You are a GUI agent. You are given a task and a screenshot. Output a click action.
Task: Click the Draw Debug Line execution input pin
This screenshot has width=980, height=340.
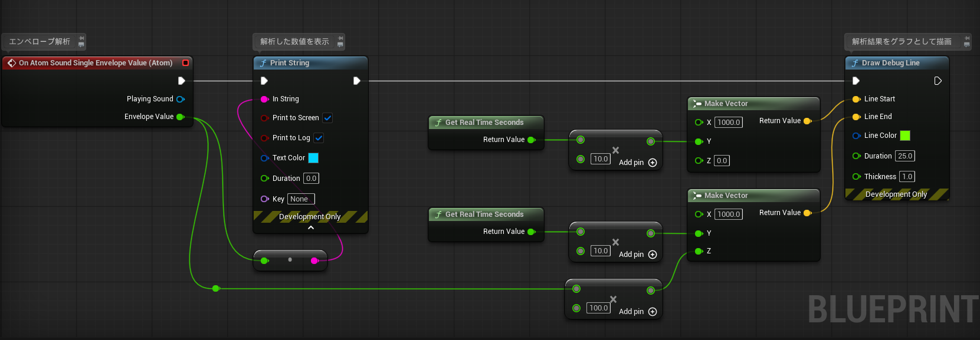[x=856, y=81]
